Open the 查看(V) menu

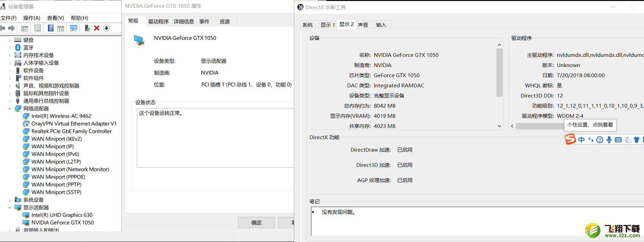coord(56,18)
